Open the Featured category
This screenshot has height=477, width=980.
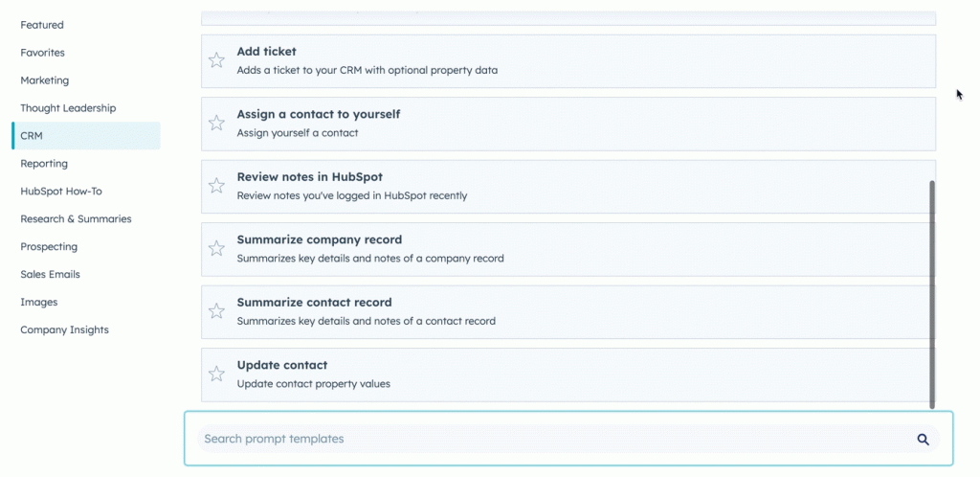click(x=42, y=25)
